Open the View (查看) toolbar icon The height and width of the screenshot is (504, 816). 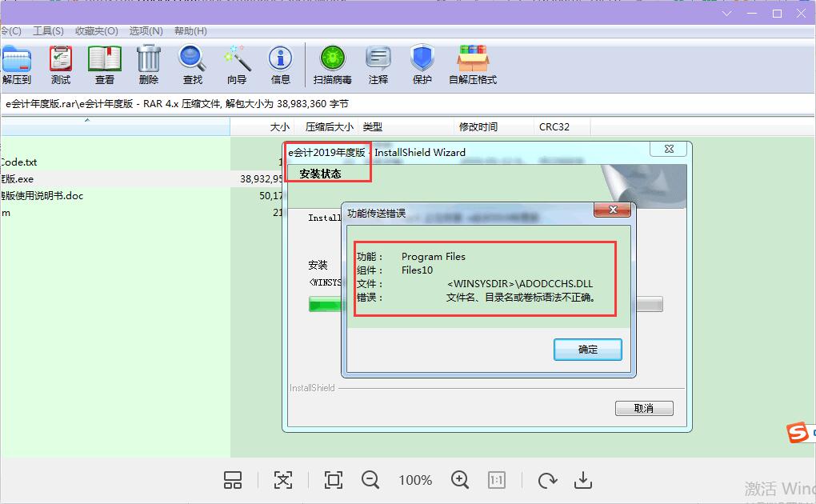point(105,65)
